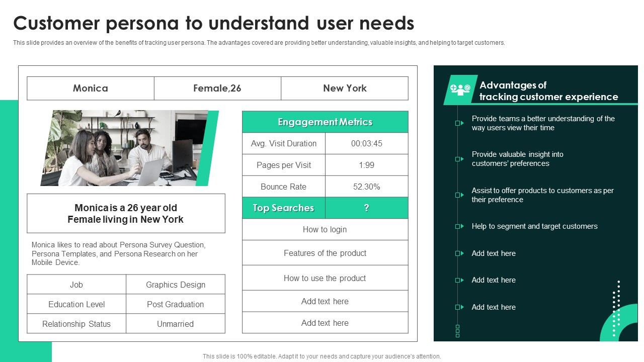The width and height of the screenshot is (644, 362).
Task: Click the 'Post Graduation' value cell
Action: [x=176, y=304]
